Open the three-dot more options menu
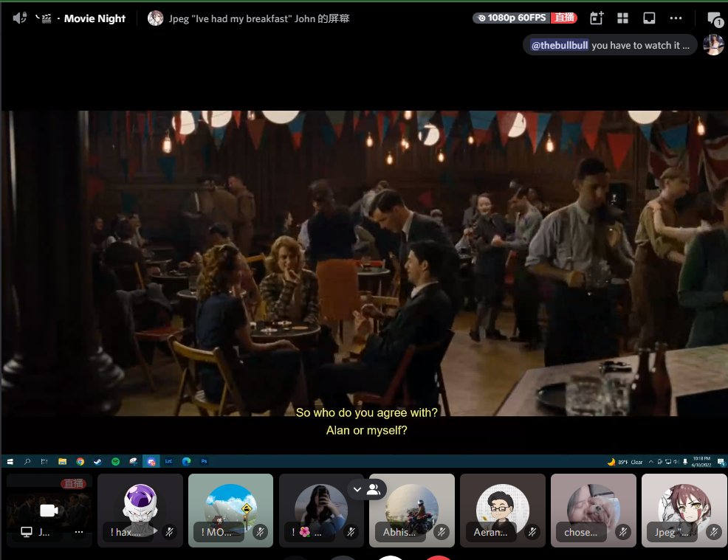 click(x=676, y=18)
